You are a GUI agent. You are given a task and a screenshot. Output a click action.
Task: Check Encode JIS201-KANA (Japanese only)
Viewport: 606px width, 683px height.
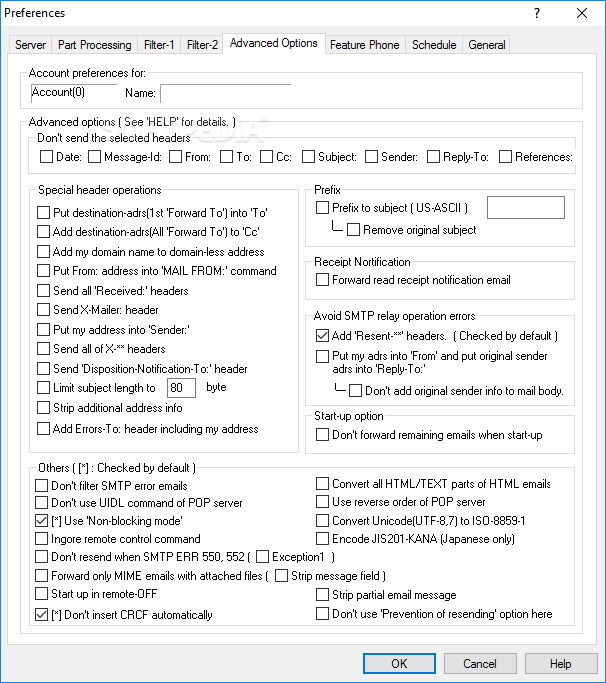pyautogui.click(x=322, y=539)
